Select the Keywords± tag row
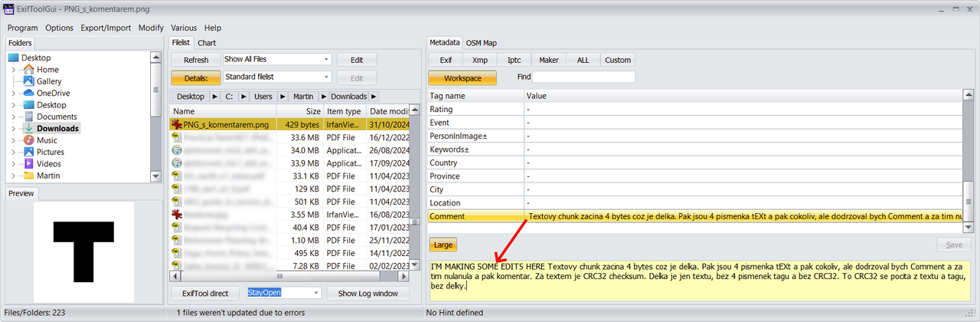The height and width of the screenshot is (322, 980). click(x=695, y=149)
